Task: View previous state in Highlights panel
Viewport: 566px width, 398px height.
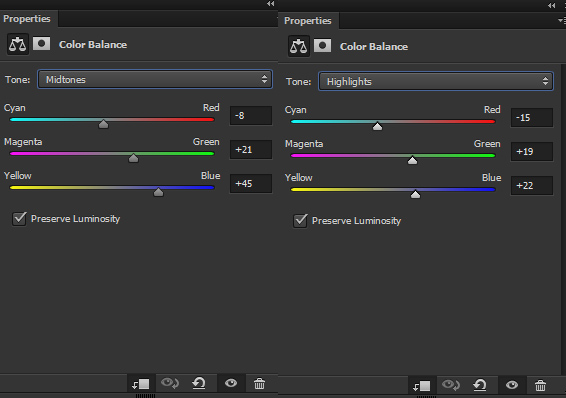Action: tap(450, 385)
